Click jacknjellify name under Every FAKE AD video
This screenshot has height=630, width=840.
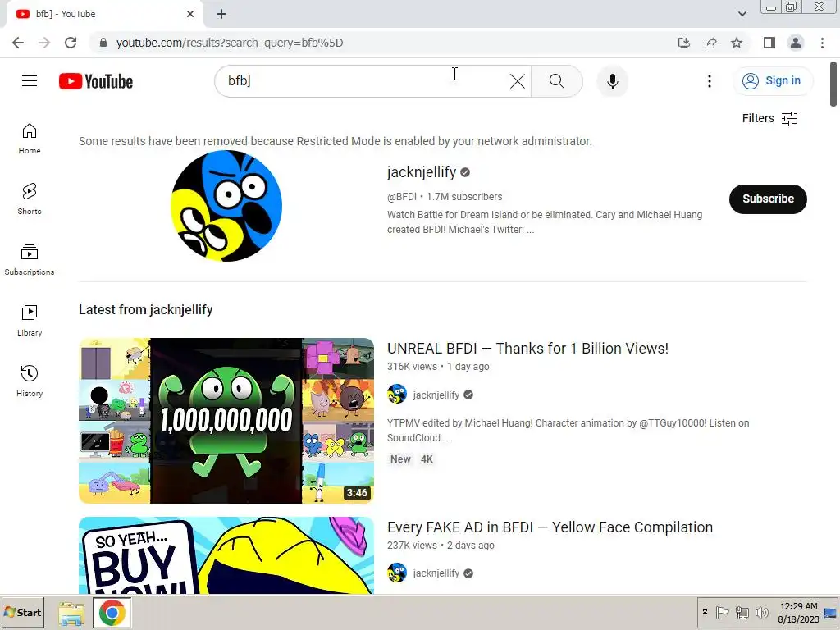[436, 573]
